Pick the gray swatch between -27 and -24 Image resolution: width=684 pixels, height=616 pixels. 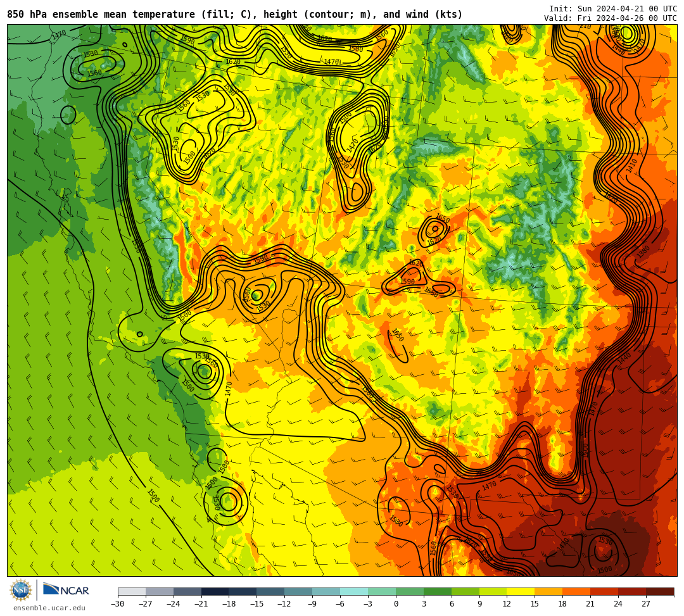tap(160, 591)
